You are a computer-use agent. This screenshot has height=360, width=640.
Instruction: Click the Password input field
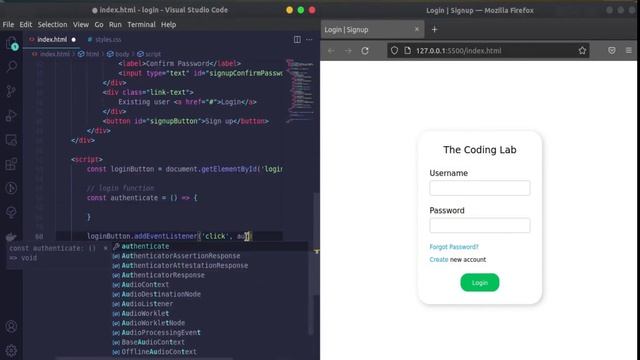[x=480, y=225]
